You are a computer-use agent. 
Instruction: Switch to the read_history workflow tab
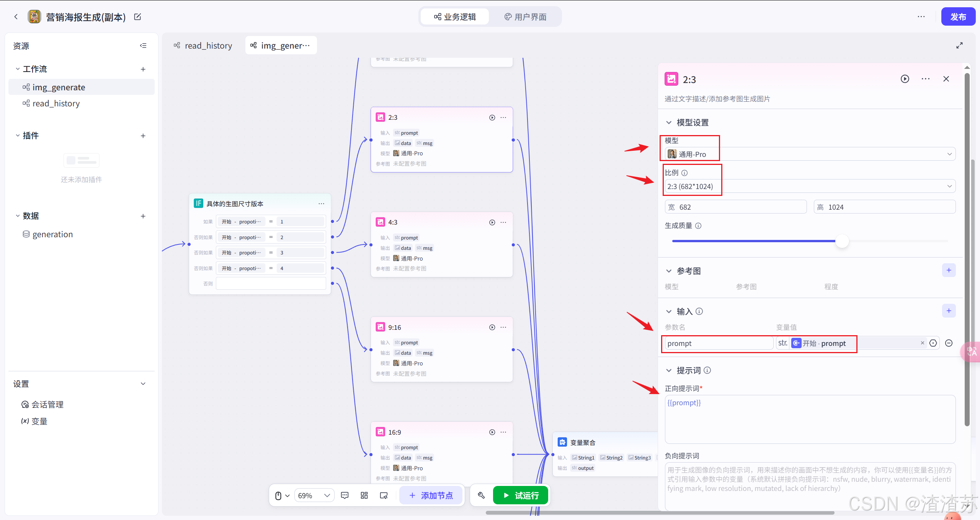[203, 46]
